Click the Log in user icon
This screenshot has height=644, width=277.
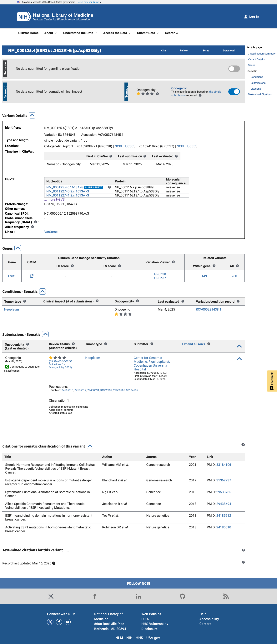tap(246, 17)
